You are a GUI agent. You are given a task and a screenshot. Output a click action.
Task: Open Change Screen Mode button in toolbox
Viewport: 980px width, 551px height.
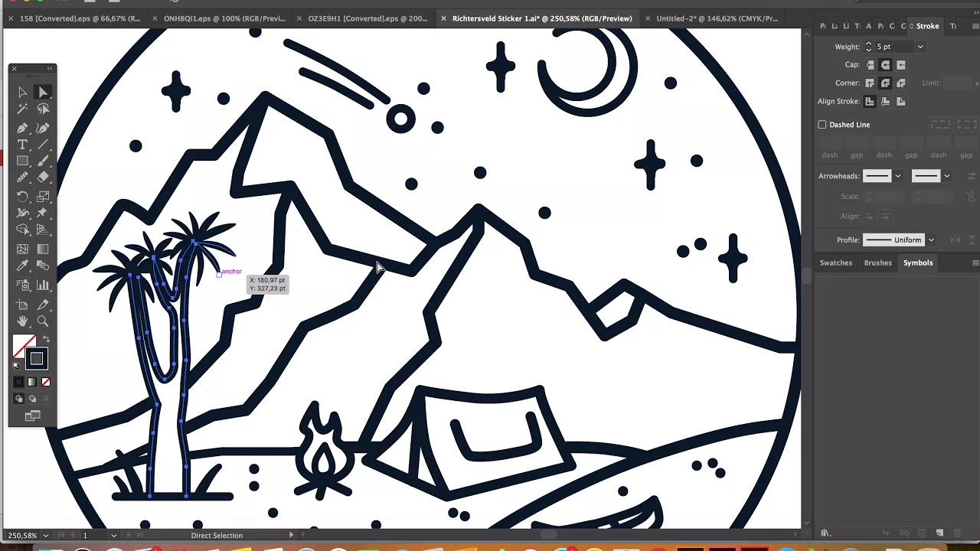32,416
